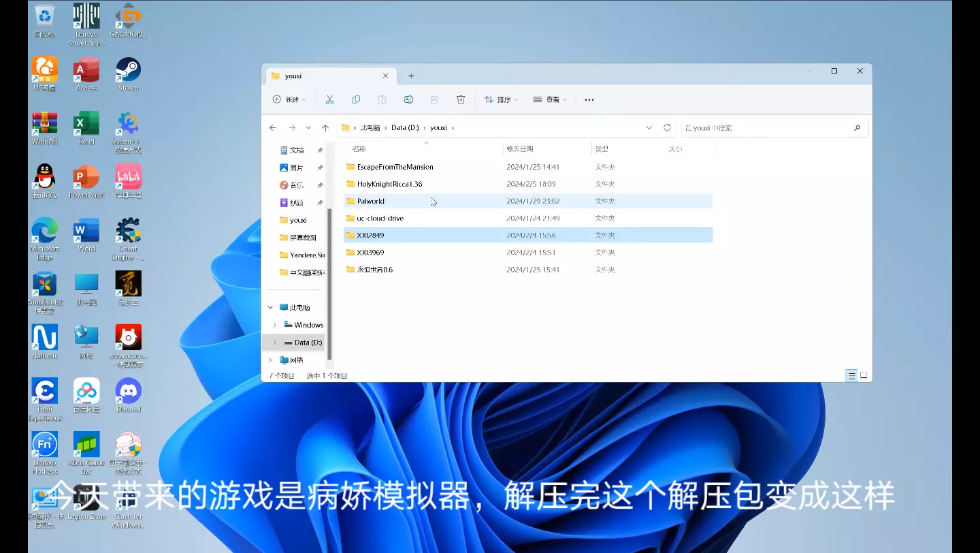Open the three-dot more options menu

[x=589, y=99]
